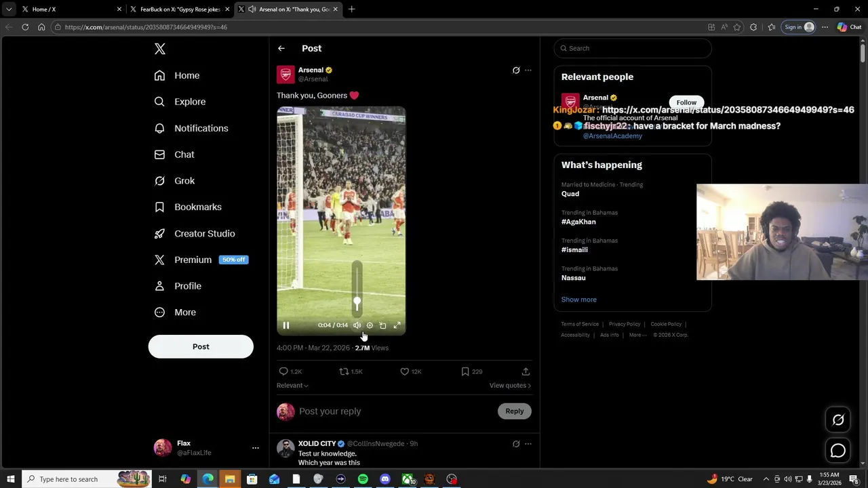Click the grey Reply button
868x488 pixels.
tap(515, 411)
